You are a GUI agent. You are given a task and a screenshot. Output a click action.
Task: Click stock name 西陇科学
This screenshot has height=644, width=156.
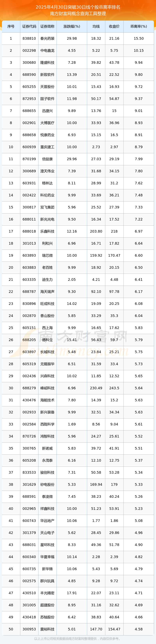click(x=47, y=424)
